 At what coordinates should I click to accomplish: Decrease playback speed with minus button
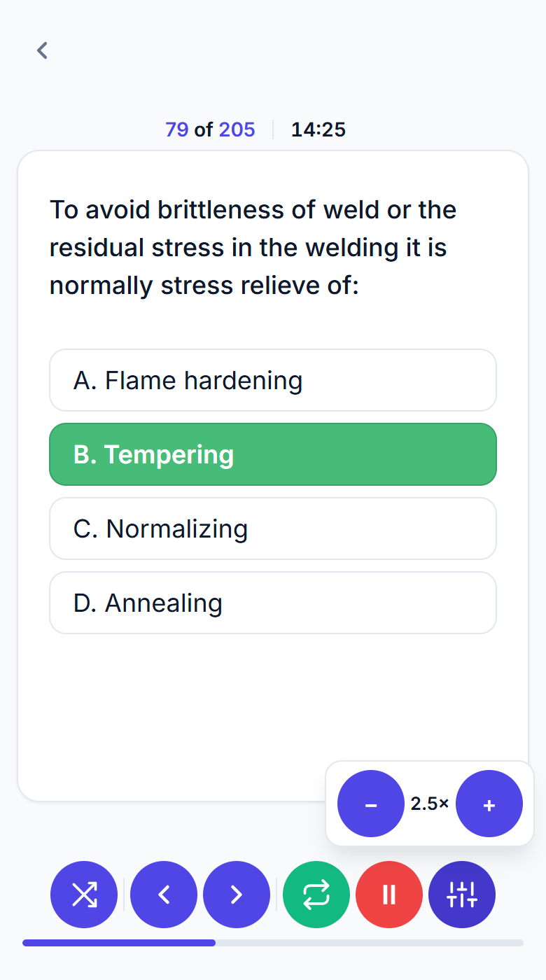pyautogui.click(x=371, y=804)
